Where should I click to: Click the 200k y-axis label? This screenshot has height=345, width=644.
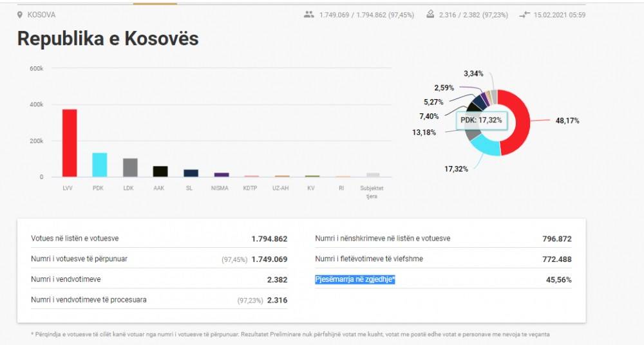pos(36,141)
